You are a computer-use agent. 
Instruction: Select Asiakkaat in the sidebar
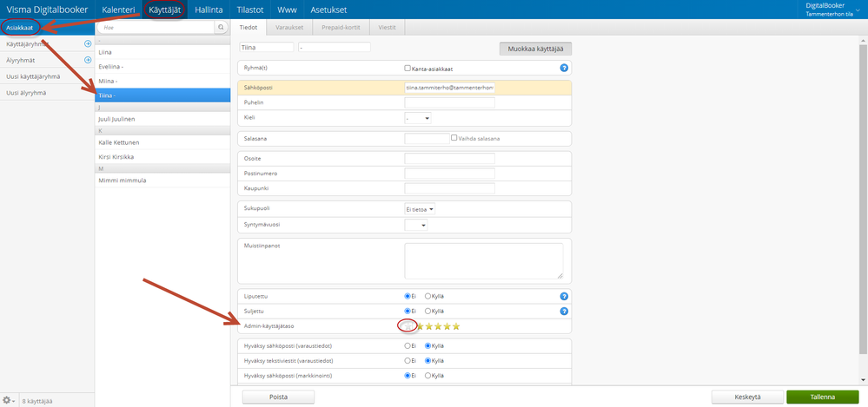point(47,28)
